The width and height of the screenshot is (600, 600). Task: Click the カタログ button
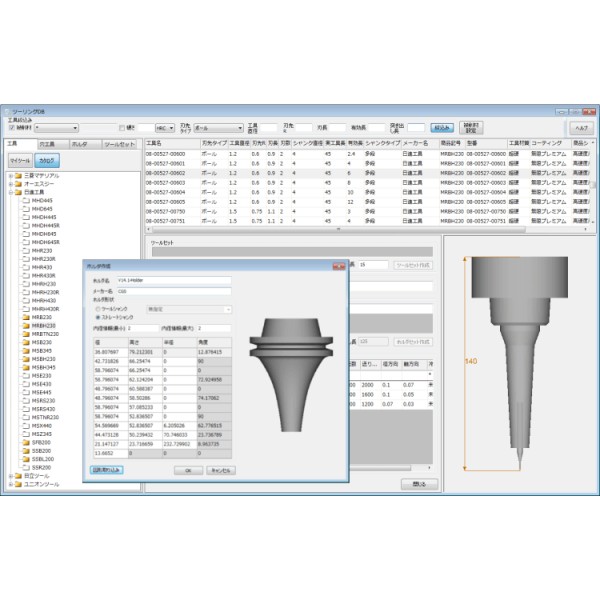[47, 161]
